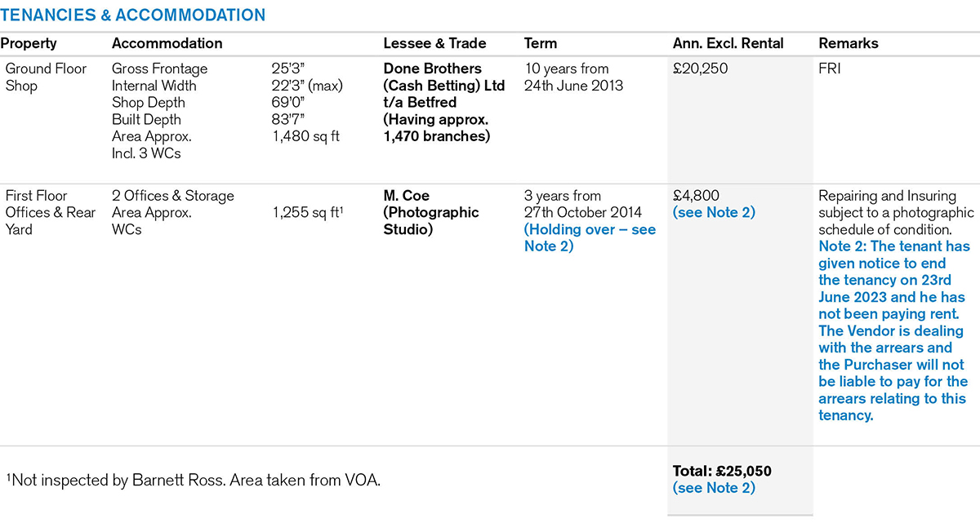Select the 1,480 sq ft area value
Image resolution: width=980 pixels, height=523 pixels.
[x=305, y=136]
